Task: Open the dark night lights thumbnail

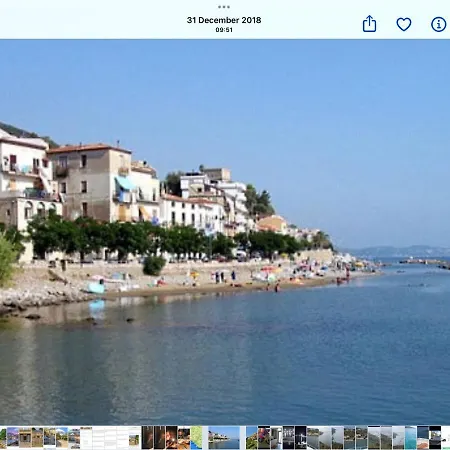Action: pyautogui.click(x=301, y=437)
